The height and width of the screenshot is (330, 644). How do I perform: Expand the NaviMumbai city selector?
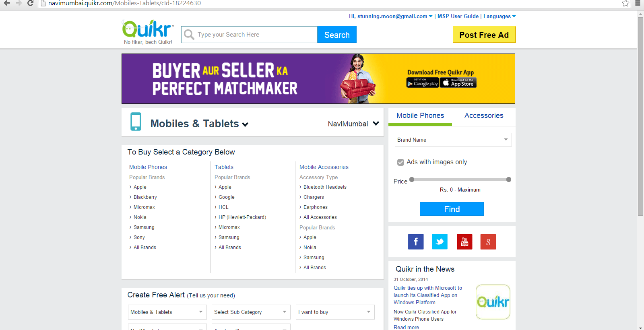coord(353,124)
